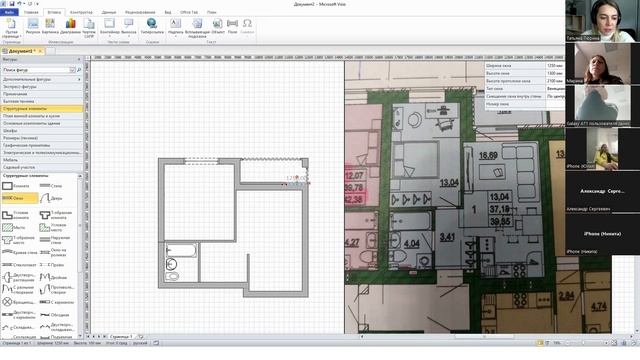640x360 pixels.
Task: Open the Примечания stencil
Action: coord(42,94)
